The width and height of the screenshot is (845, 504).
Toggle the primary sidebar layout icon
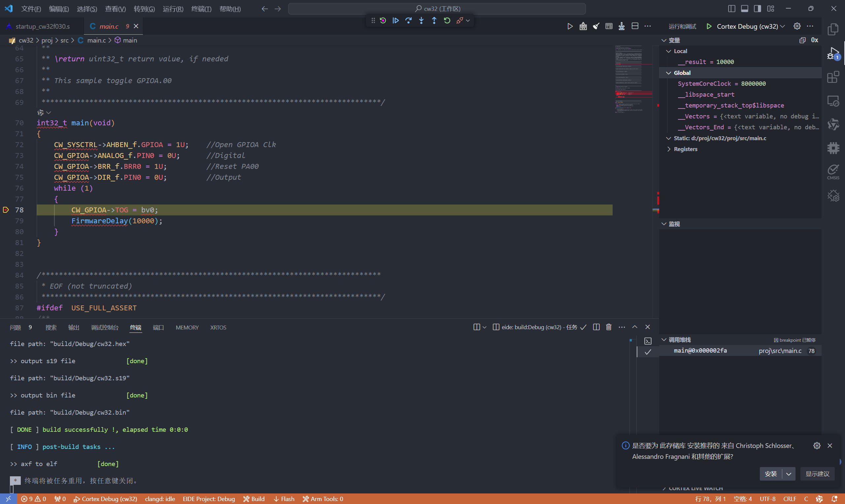point(731,9)
